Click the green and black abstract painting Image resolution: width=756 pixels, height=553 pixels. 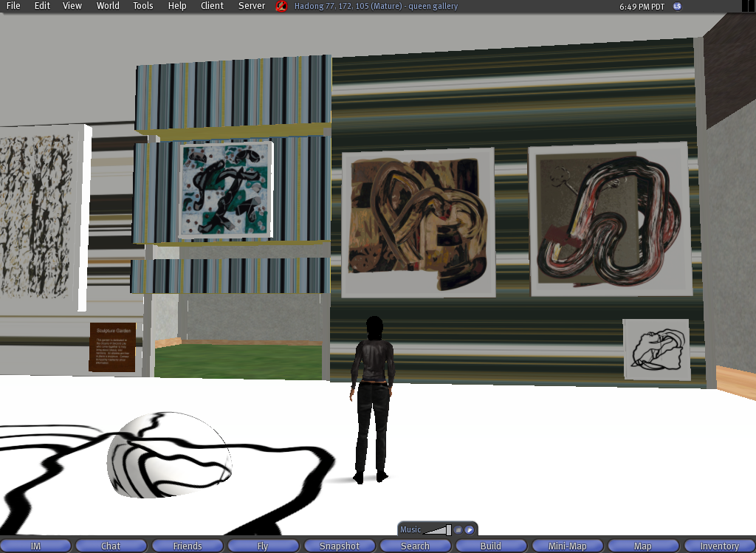[226, 190]
